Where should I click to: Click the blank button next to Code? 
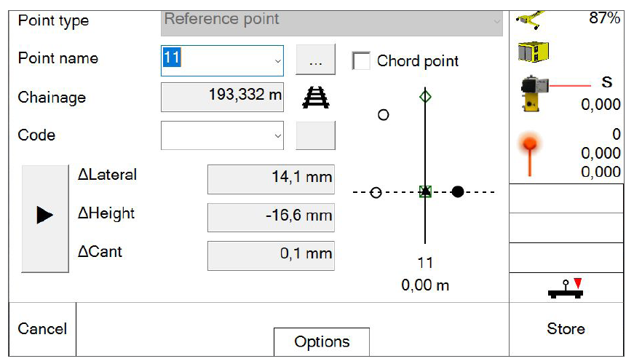(x=315, y=135)
